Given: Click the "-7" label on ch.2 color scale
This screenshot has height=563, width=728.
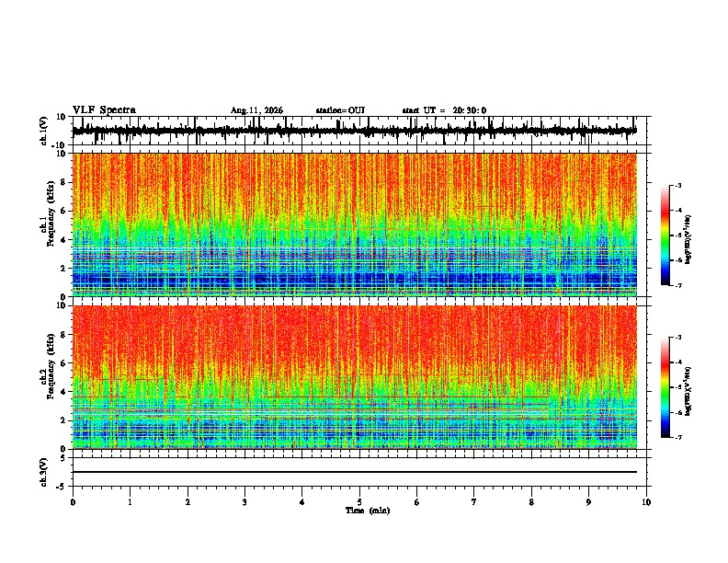Looking at the screenshot, I should pyautogui.click(x=678, y=437).
